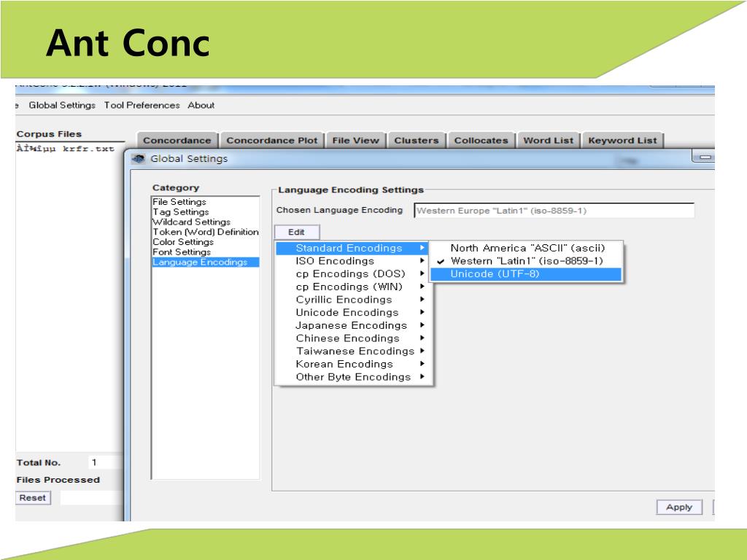Expand Other Byte Encodings submenu
This screenshot has height=560, width=747.
coord(352,377)
